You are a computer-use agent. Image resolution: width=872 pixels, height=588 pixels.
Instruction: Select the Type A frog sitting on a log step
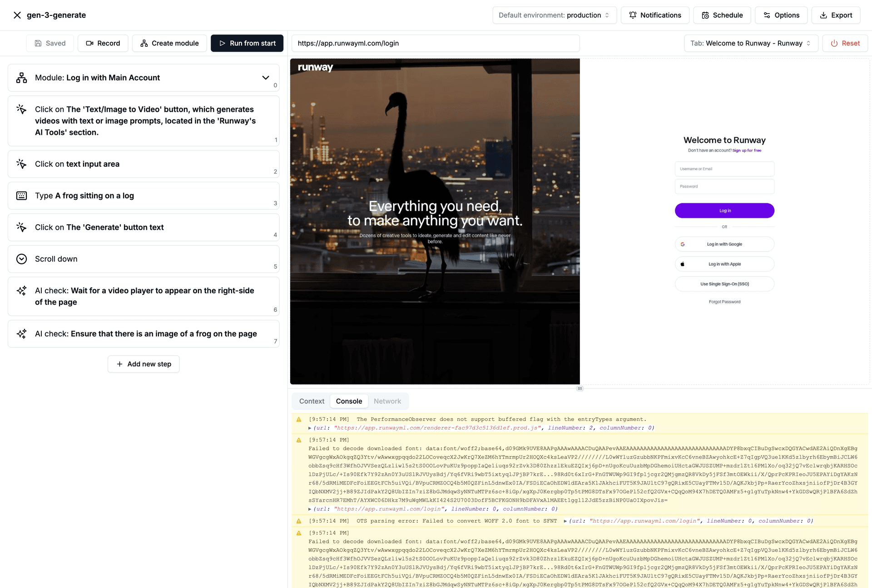(x=144, y=196)
